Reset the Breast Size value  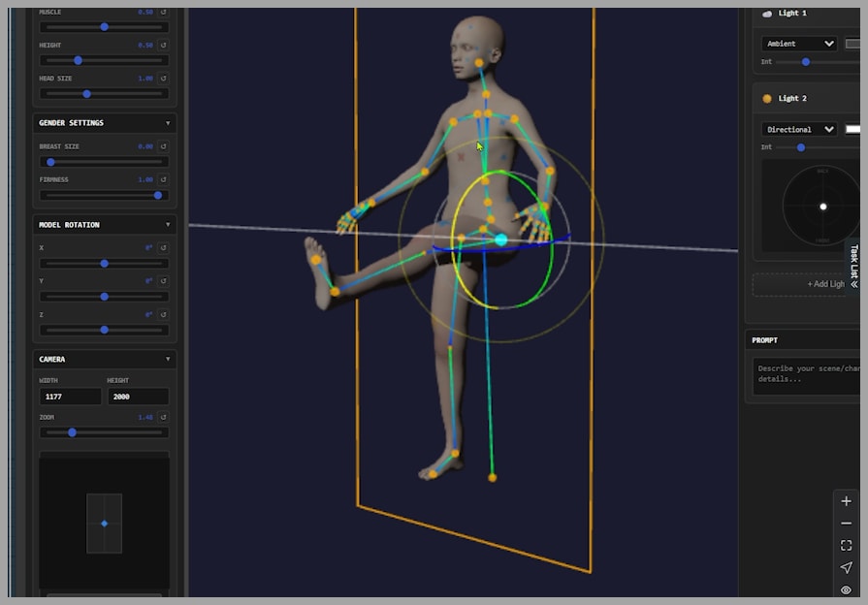[x=163, y=146]
